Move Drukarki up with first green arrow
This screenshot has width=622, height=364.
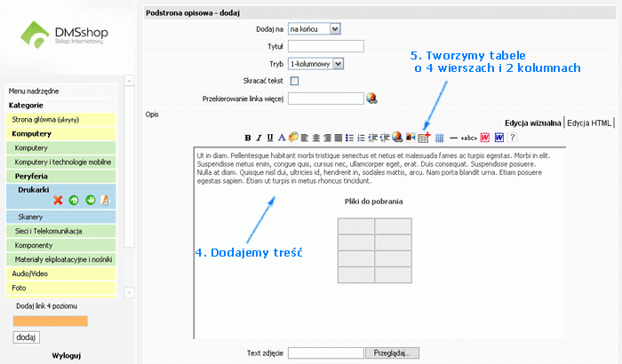(74, 201)
